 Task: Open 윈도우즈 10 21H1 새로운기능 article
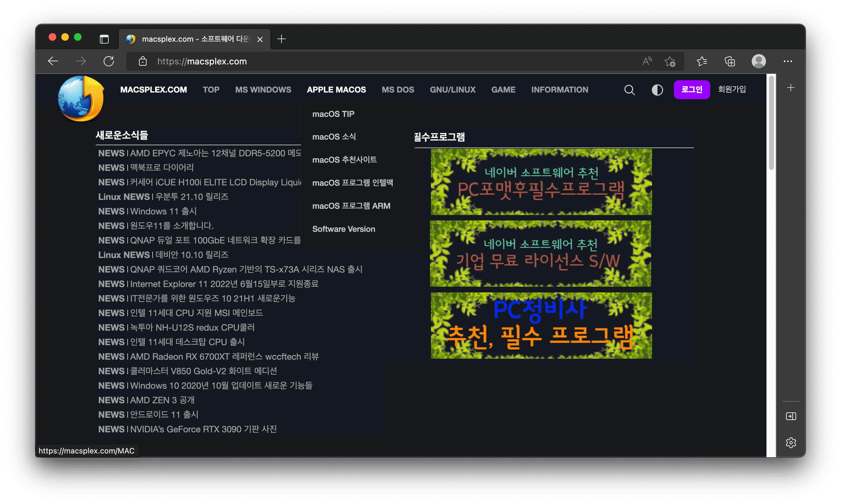[x=213, y=298]
